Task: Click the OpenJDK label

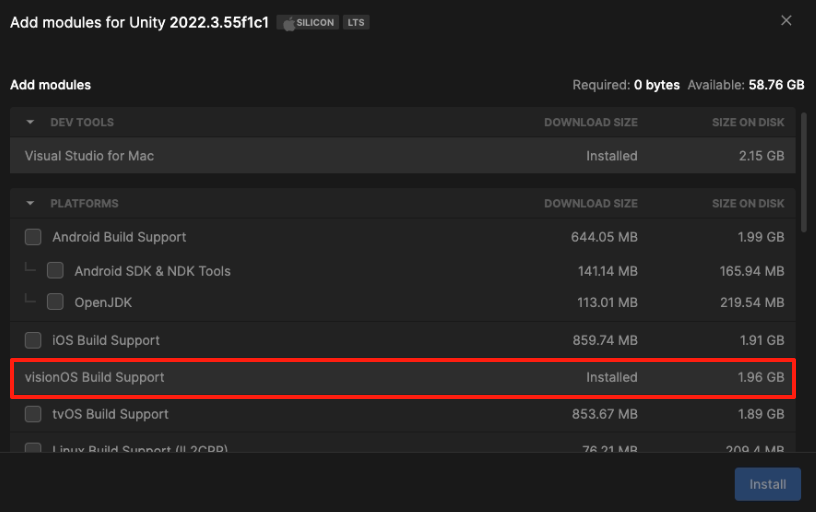Action: tap(103, 302)
